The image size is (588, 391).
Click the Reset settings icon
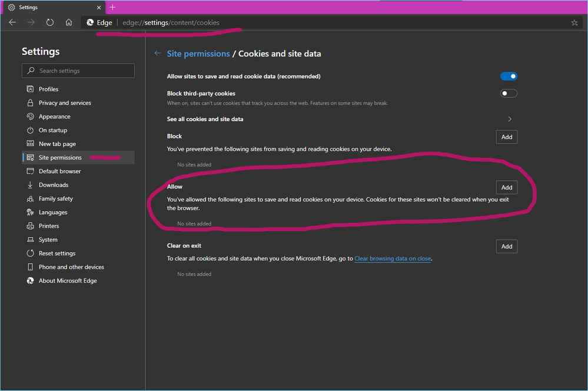click(x=31, y=253)
